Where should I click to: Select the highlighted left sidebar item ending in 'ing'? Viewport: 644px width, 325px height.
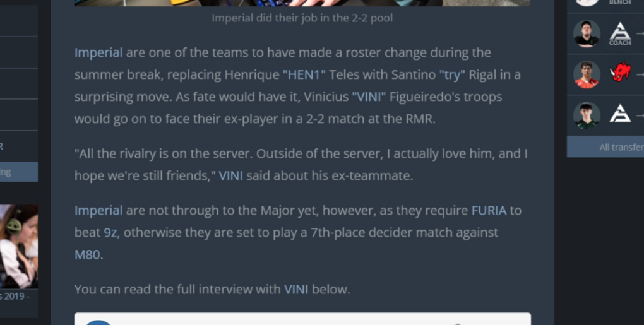19,172
